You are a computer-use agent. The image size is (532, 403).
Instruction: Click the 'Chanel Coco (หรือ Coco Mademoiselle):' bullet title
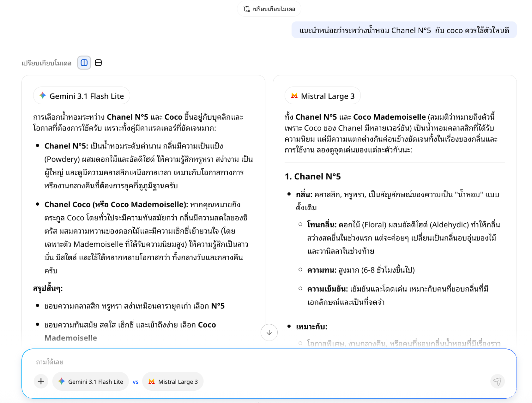pyautogui.click(x=116, y=204)
